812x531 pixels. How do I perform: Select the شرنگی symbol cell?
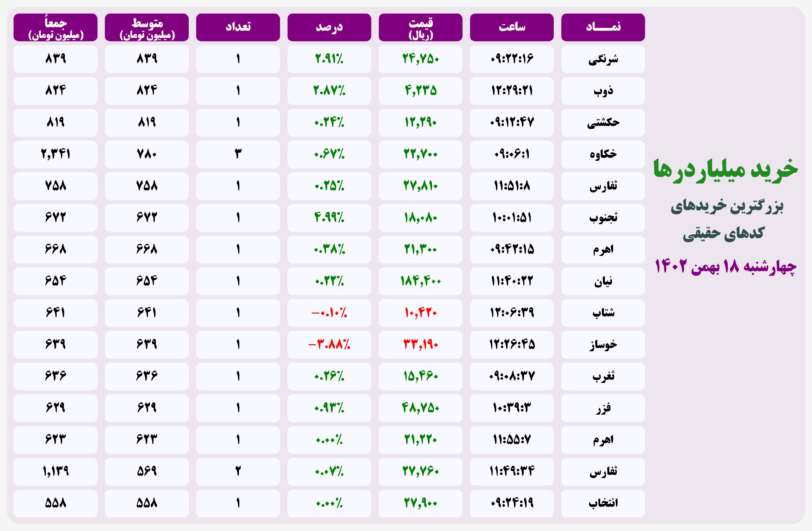603,59
